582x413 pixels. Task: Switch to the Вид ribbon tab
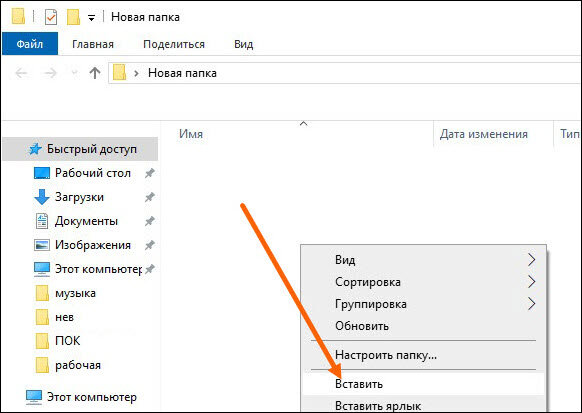(x=243, y=44)
